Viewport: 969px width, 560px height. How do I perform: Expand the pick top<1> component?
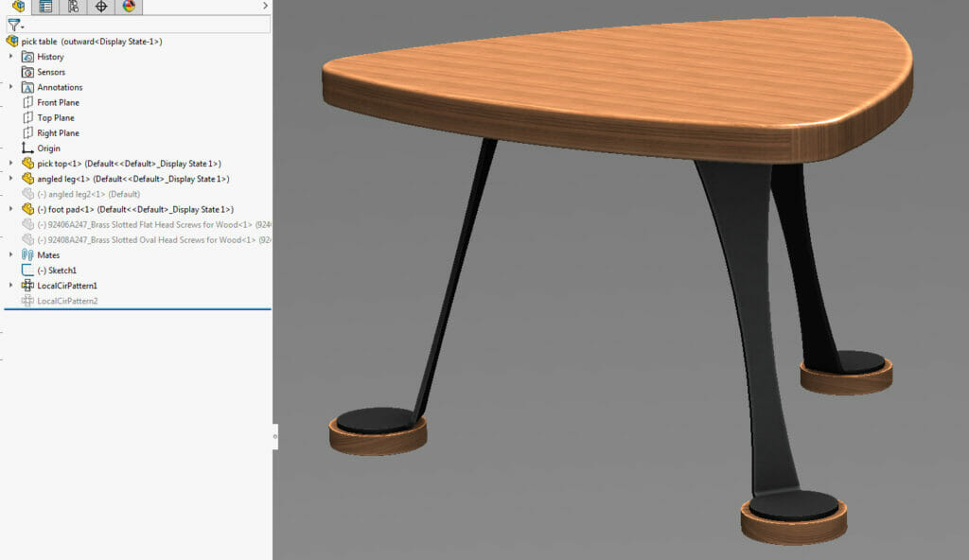point(11,164)
